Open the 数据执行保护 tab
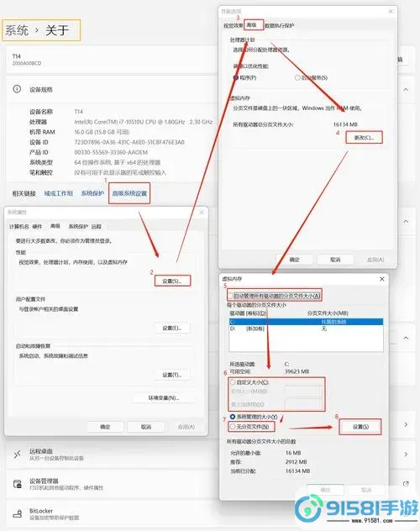Viewport: 420px width, 531px height. [280, 26]
